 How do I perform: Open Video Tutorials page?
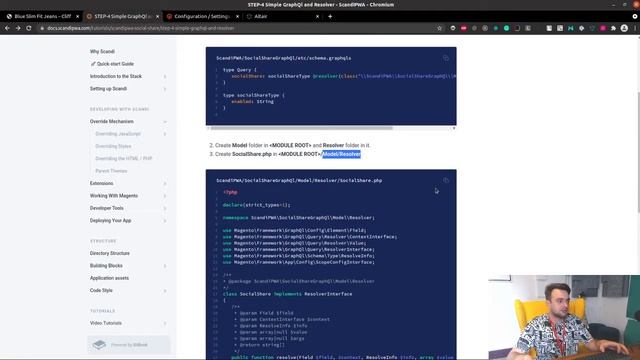[x=106, y=323]
